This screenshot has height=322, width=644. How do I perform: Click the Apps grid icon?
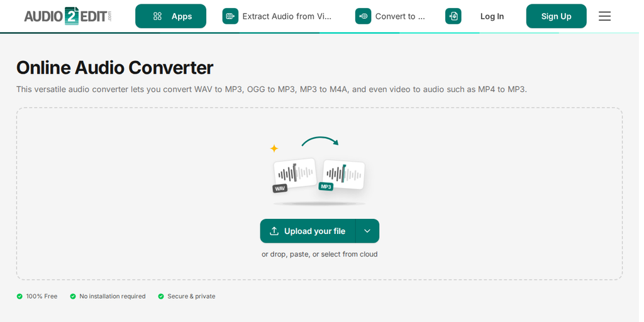[x=157, y=16]
